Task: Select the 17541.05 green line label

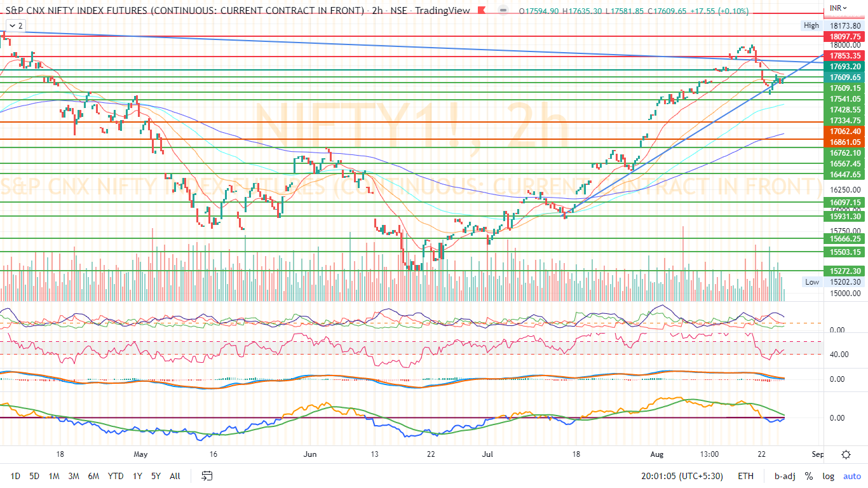Action: pyautogui.click(x=844, y=99)
